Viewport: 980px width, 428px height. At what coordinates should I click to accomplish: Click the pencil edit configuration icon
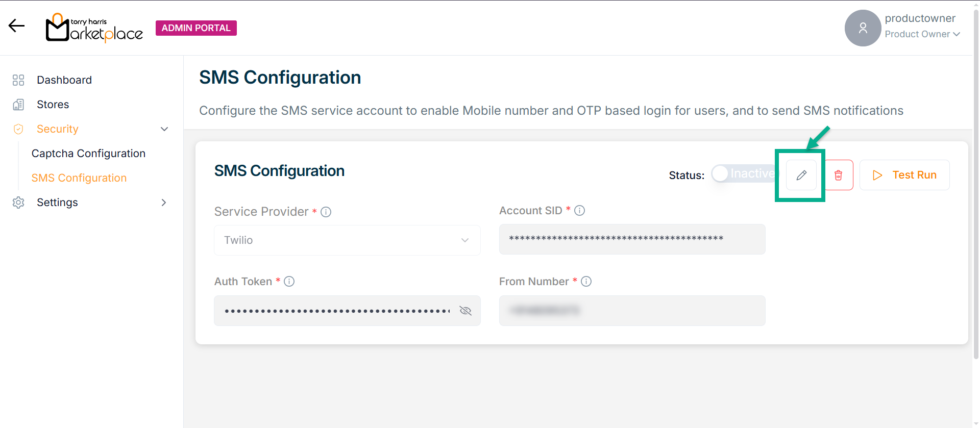click(801, 175)
